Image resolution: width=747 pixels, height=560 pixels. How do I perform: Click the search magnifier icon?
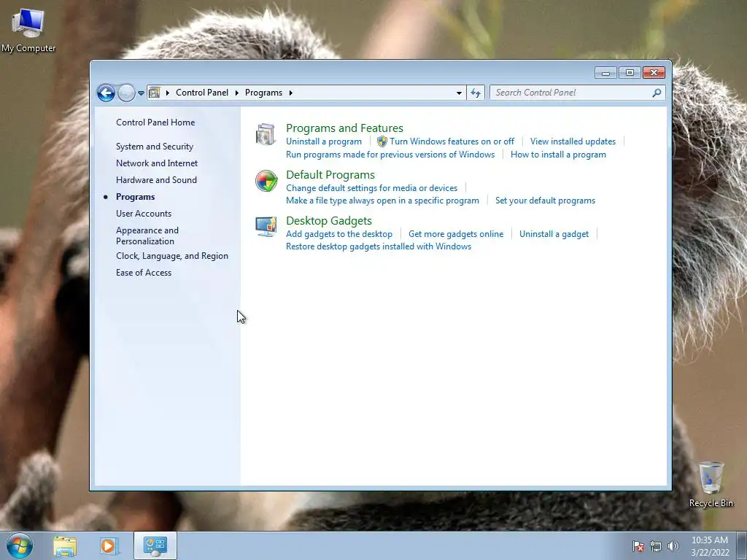pos(657,93)
